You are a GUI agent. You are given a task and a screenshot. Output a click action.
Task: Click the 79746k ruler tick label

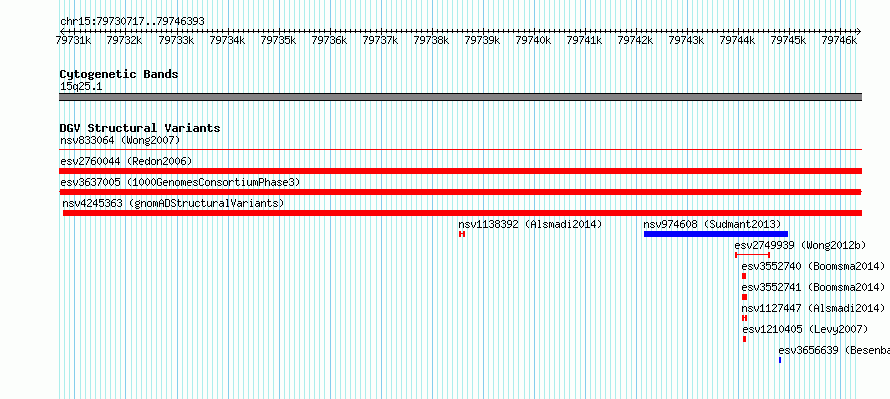click(x=838, y=40)
